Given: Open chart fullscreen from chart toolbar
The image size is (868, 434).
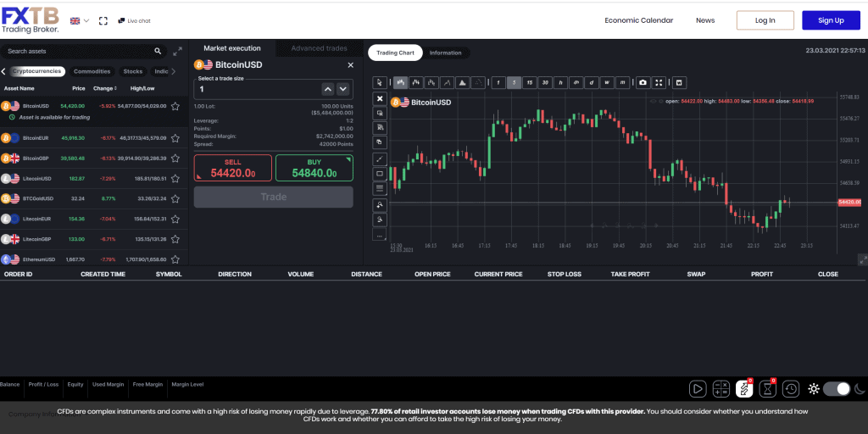Looking at the screenshot, I should point(659,82).
